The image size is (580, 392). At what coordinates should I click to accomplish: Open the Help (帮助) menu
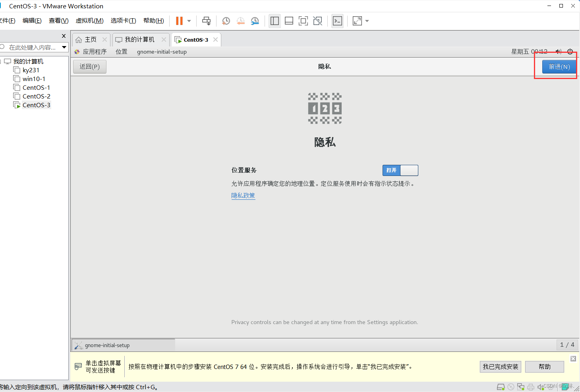154,21
